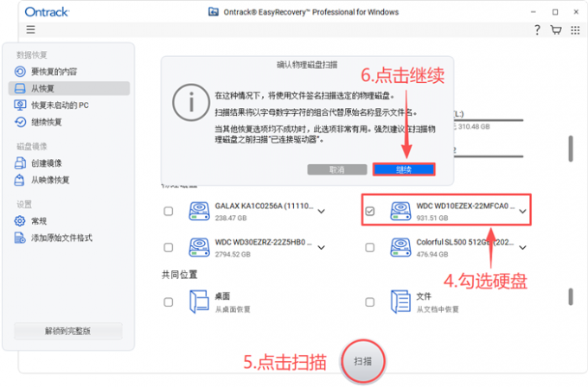The image size is (588, 387).
Task: Click the 解锁到完整版 button
Action: (67, 331)
